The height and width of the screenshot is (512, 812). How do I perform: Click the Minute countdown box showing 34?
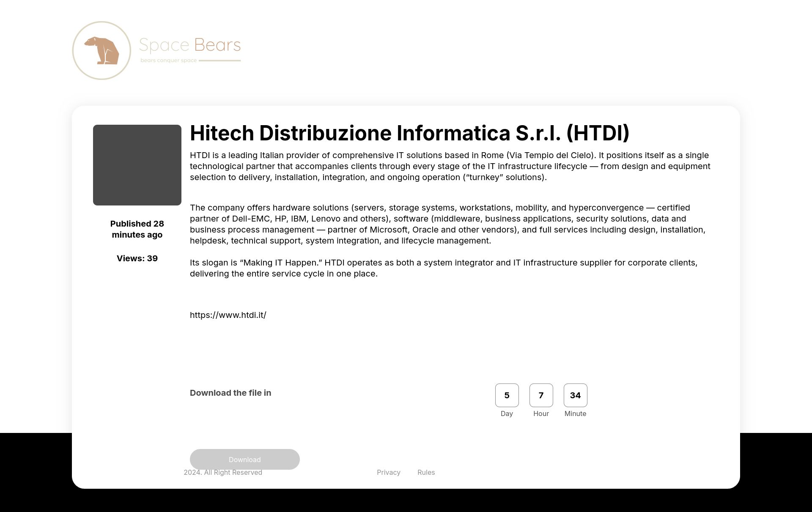[x=575, y=395]
